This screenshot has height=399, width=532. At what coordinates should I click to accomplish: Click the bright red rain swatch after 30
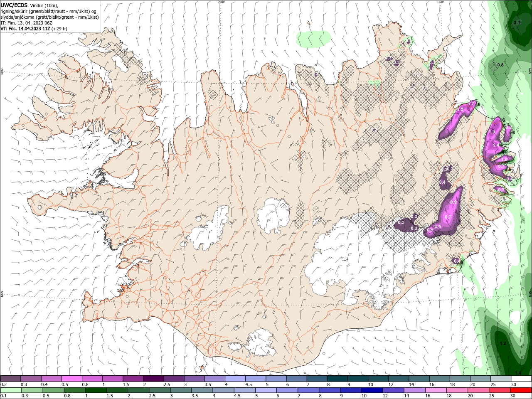521,390
